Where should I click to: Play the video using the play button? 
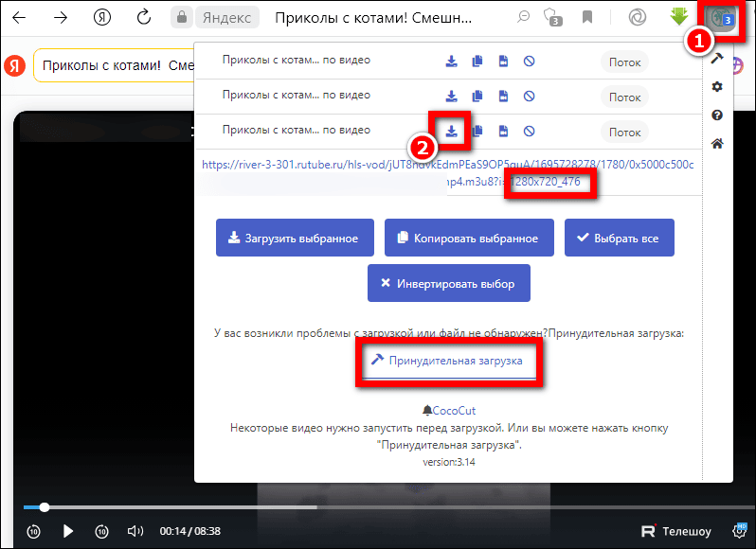click(x=68, y=531)
